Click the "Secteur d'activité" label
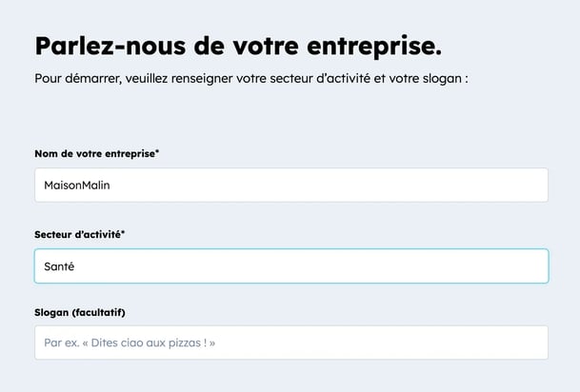Viewport: 580px width, 392px height. point(79,233)
